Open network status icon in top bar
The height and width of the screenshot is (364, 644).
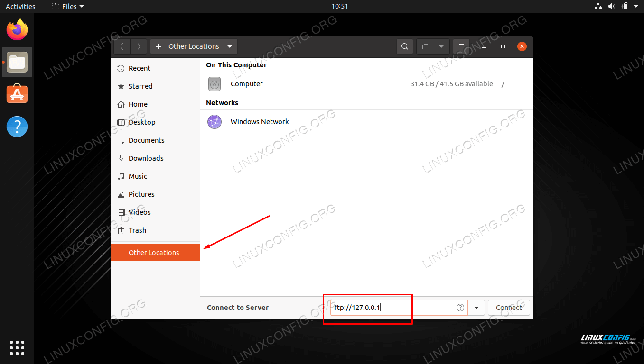click(598, 6)
